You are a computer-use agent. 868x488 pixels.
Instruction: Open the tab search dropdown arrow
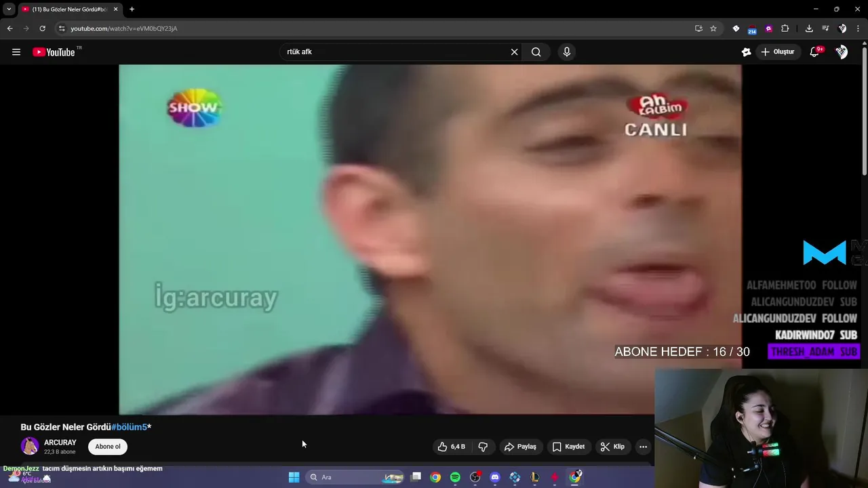(9, 9)
